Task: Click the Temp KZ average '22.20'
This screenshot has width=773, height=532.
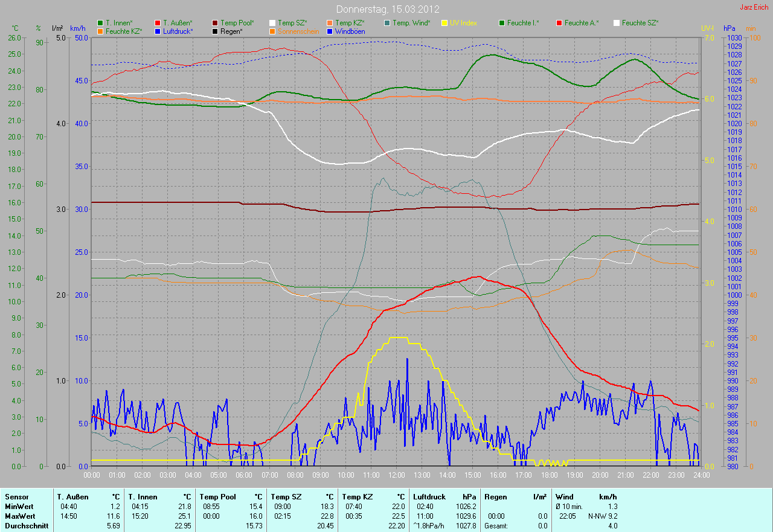Action: point(396,526)
